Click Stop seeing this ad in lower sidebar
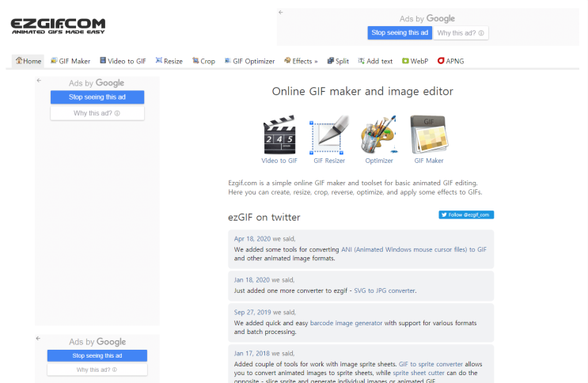Viewport: 588px width, 383px height. tap(97, 355)
